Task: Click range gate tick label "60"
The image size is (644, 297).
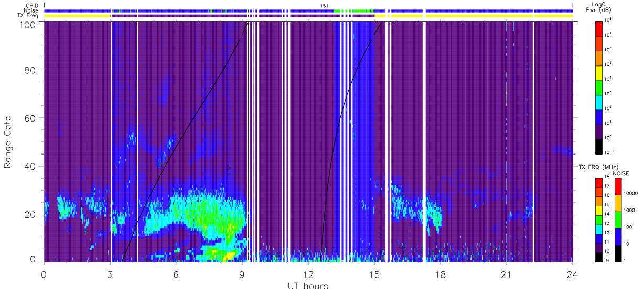Action: (x=31, y=118)
